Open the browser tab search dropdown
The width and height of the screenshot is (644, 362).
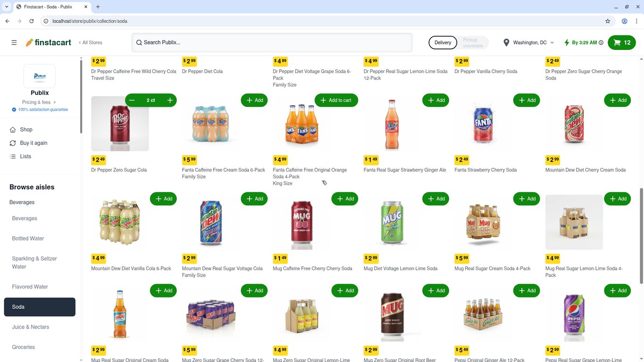[x=7, y=7]
